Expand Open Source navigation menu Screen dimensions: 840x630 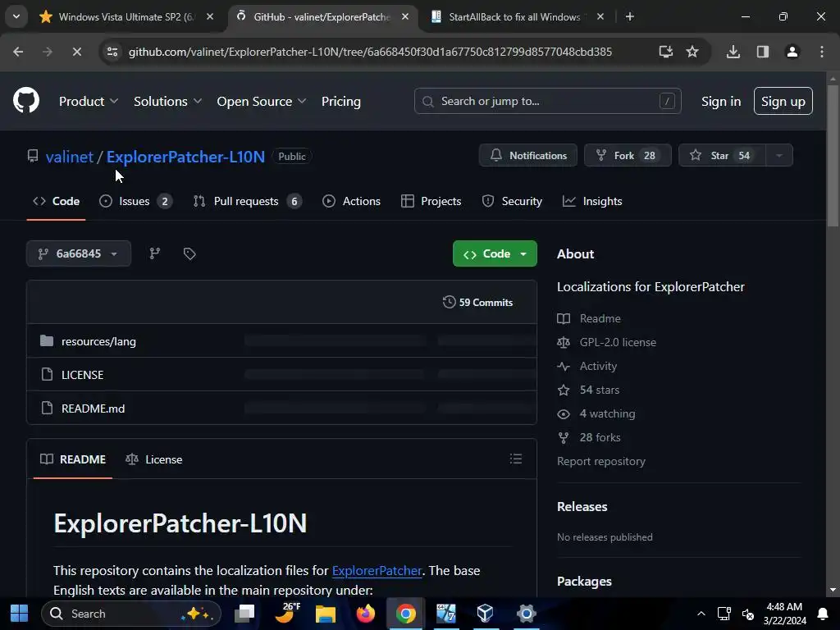(262, 101)
